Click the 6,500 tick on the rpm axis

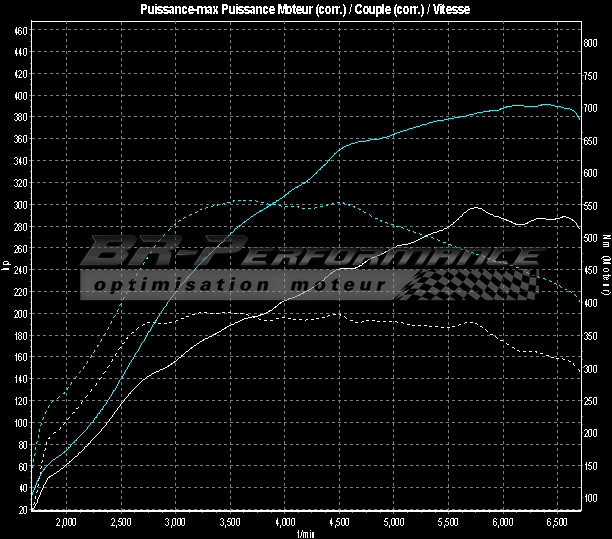pyautogui.click(x=557, y=521)
